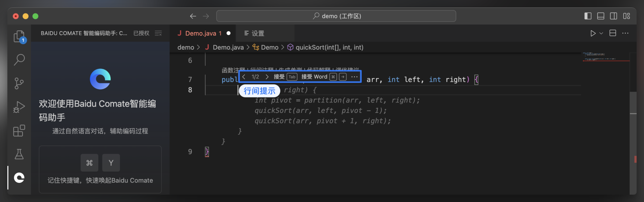Open the Search view in activity bar
The image size is (644, 202).
(x=19, y=60)
